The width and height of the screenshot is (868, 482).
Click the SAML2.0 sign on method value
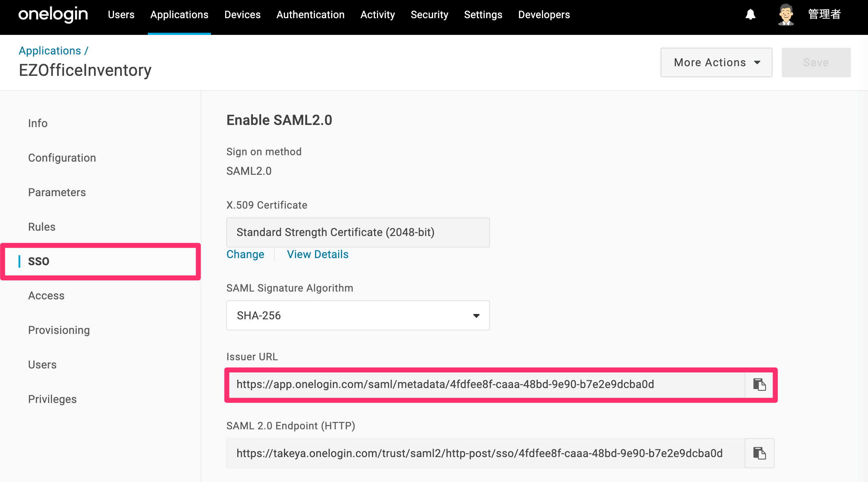click(x=249, y=171)
